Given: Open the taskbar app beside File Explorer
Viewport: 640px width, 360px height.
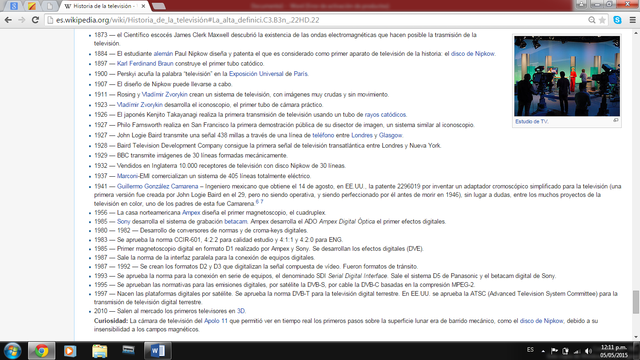Looking at the screenshot, I should (x=128, y=350).
